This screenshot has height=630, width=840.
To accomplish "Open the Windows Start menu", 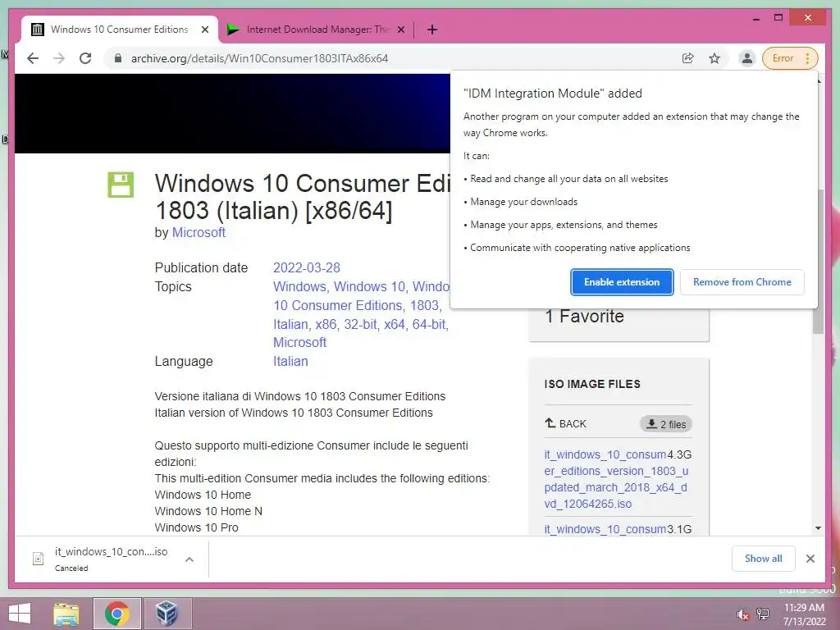I will click(x=20, y=614).
